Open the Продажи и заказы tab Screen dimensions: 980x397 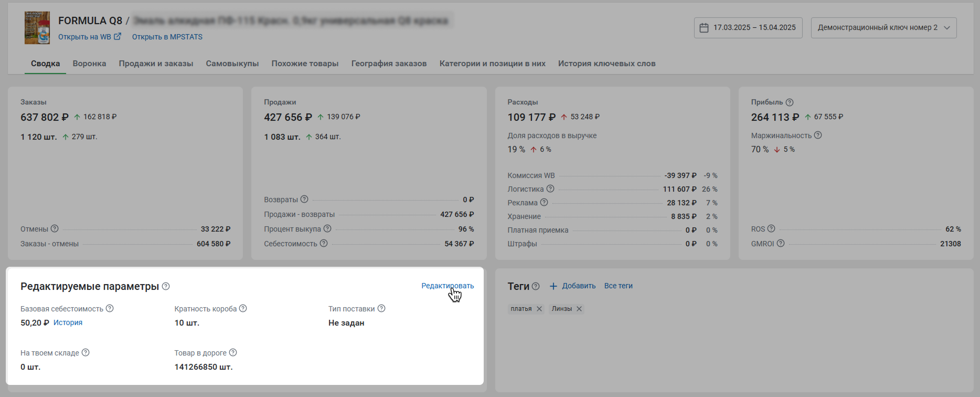pyautogui.click(x=156, y=64)
